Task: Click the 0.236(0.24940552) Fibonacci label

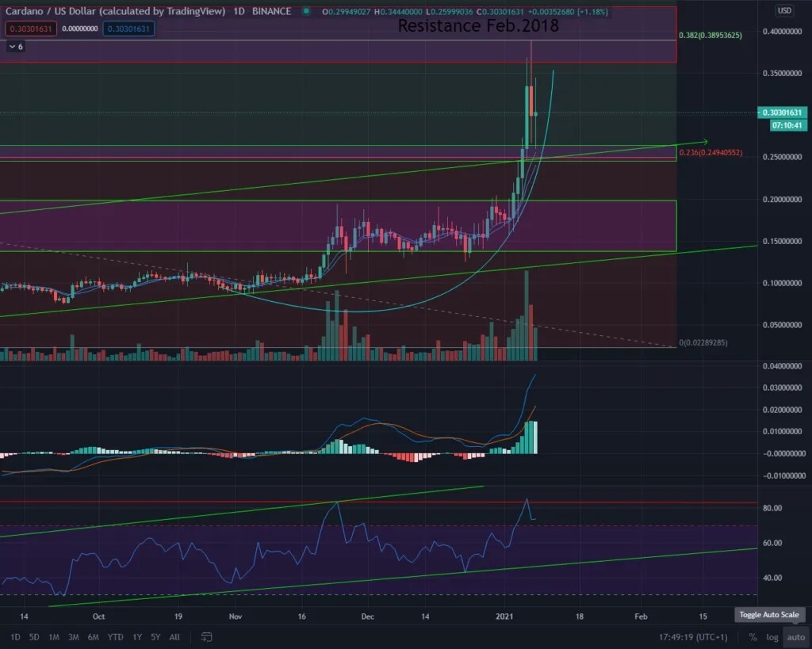Action: [710, 153]
